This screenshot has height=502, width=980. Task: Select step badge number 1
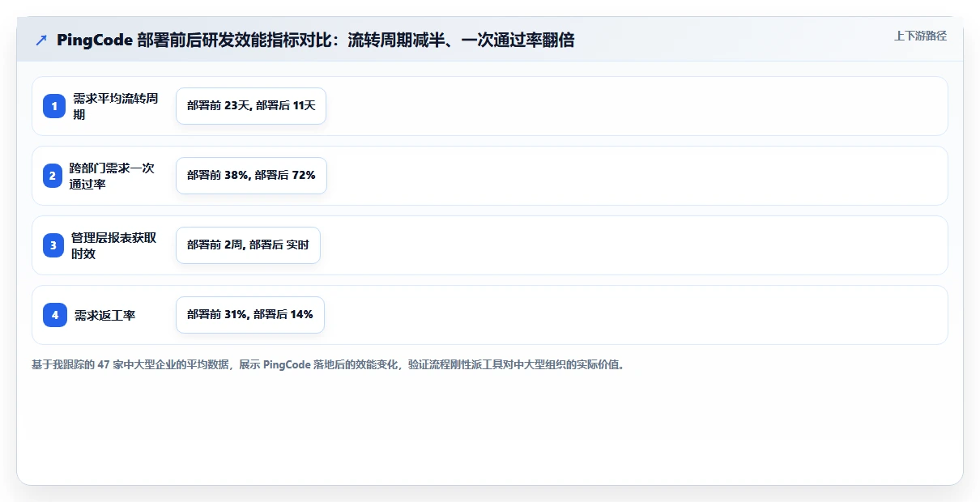pos(54,106)
